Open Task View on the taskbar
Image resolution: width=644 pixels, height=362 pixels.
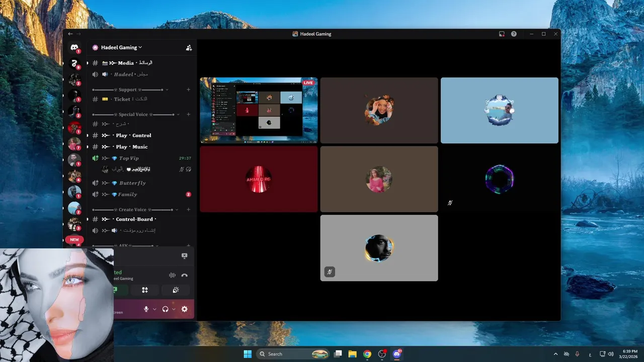click(338, 354)
